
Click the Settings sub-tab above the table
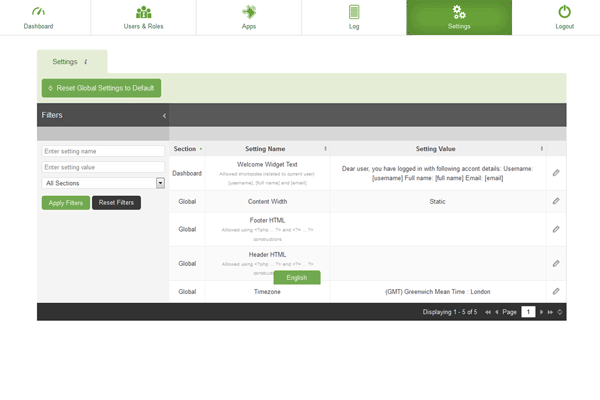(70, 61)
